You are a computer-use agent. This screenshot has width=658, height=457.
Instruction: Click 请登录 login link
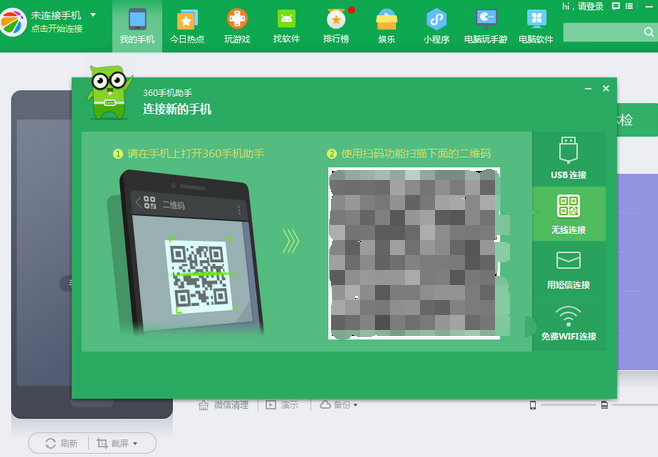(590, 6)
